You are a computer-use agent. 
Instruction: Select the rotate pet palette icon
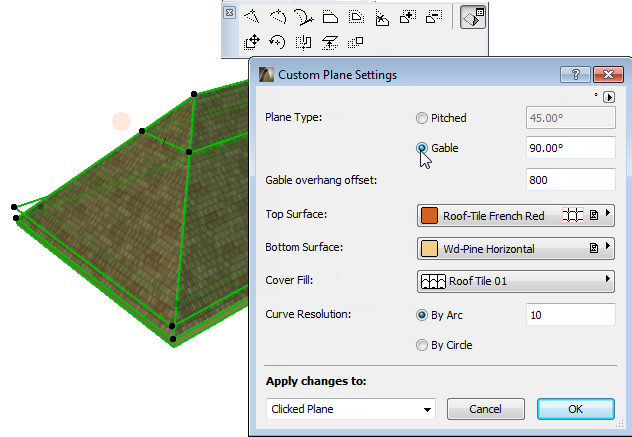pos(277,42)
